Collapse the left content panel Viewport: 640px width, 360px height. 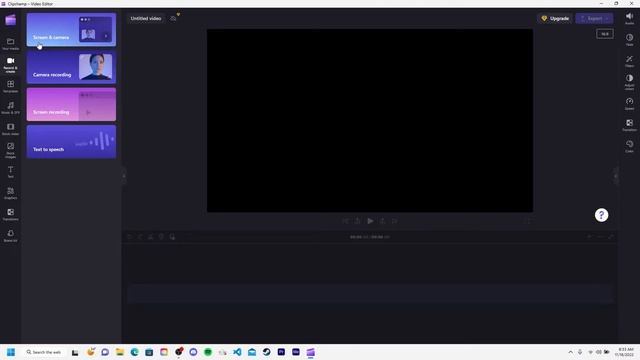coord(124,176)
